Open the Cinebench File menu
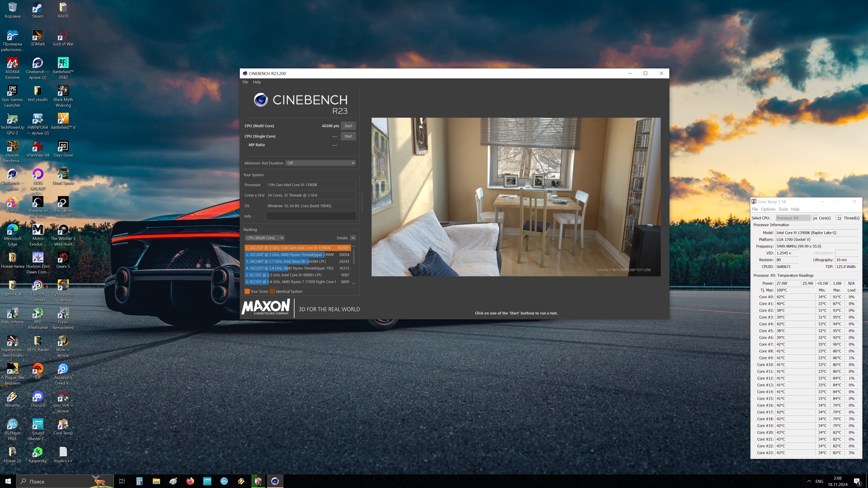868x488 pixels. pyautogui.click(x=245, y=82)
